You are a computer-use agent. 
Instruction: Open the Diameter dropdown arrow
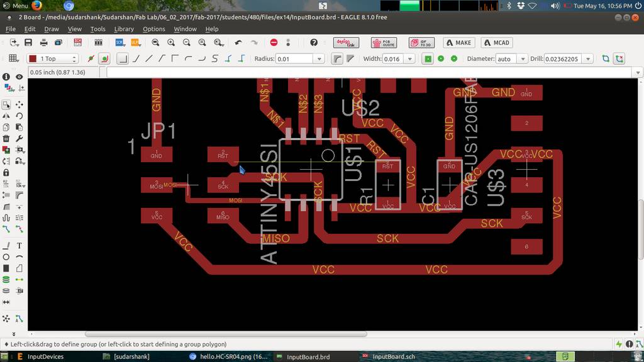coord(523,59)
